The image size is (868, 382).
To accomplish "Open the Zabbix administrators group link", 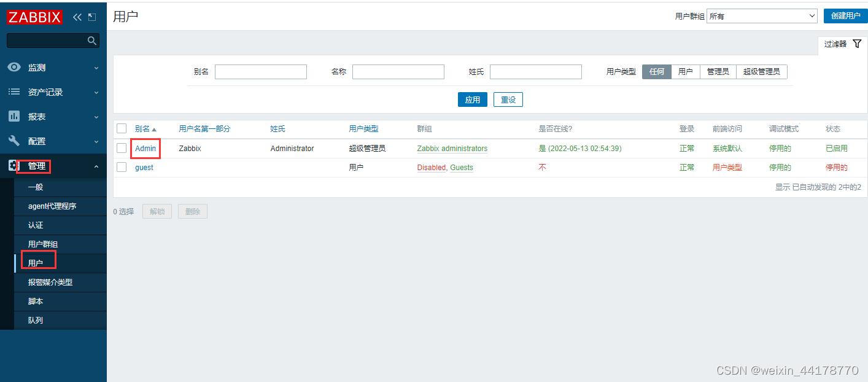I will click(x=452, y=149).
